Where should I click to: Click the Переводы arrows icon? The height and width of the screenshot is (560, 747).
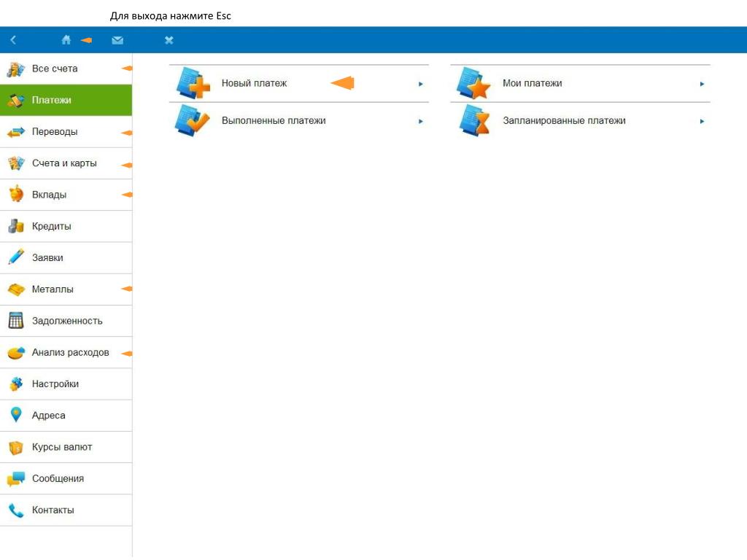(16, 132)
